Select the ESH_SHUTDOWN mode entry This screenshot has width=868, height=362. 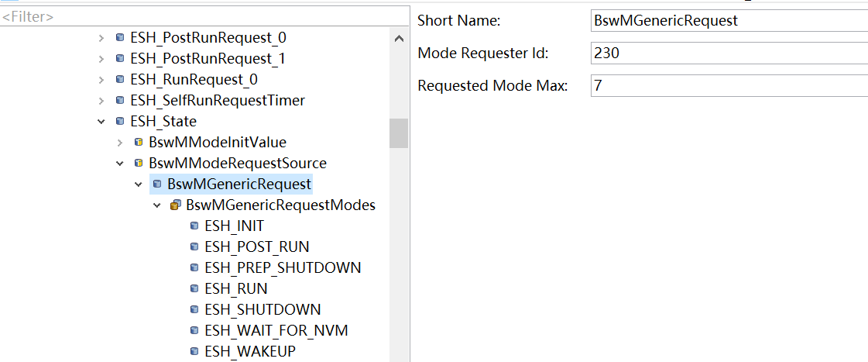[x=262, y=309]
